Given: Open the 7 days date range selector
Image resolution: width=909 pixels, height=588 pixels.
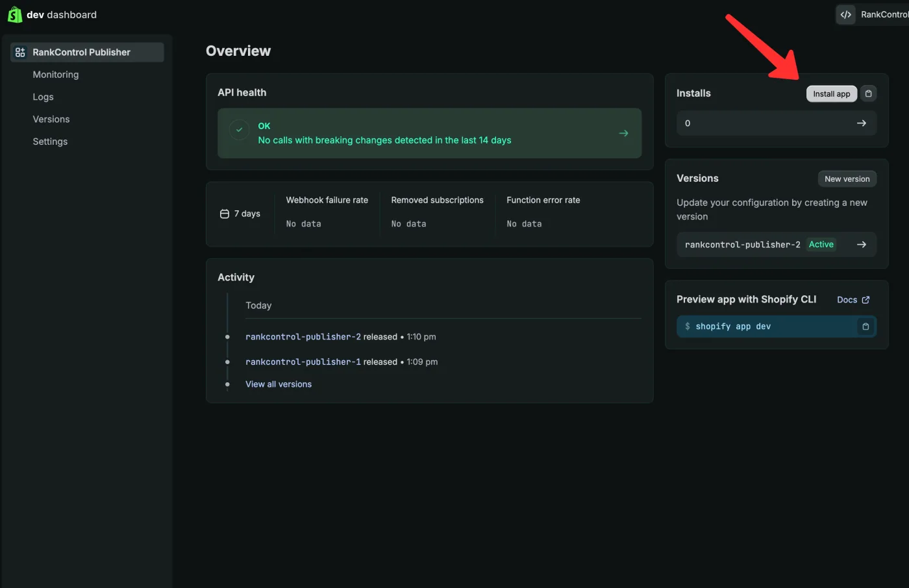Looking at the screenshot, I should [240, 214].
